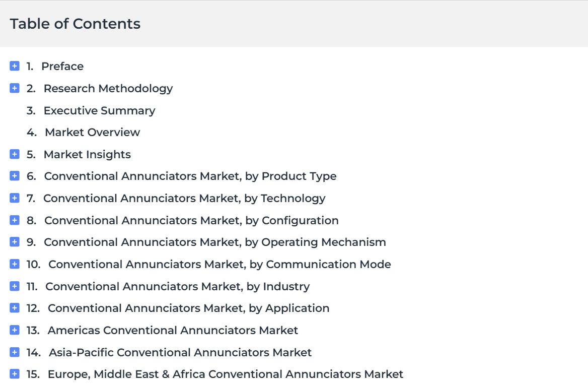Expand the by Configuration section icon

pyautogui.click(x=15, y=220)
